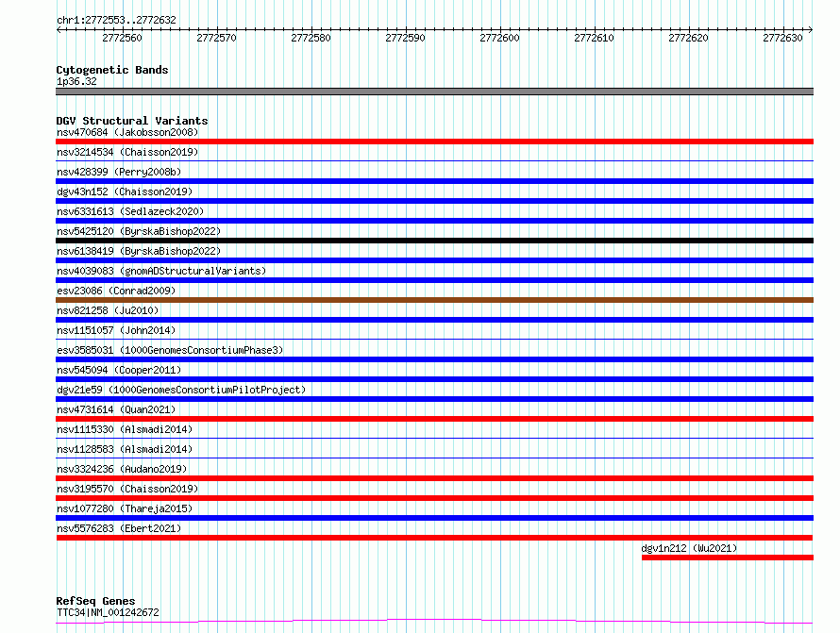Click the 1p36.32 cytogenetic band label
The height and width of the screenshot is (633, 840).
(76, 81)
